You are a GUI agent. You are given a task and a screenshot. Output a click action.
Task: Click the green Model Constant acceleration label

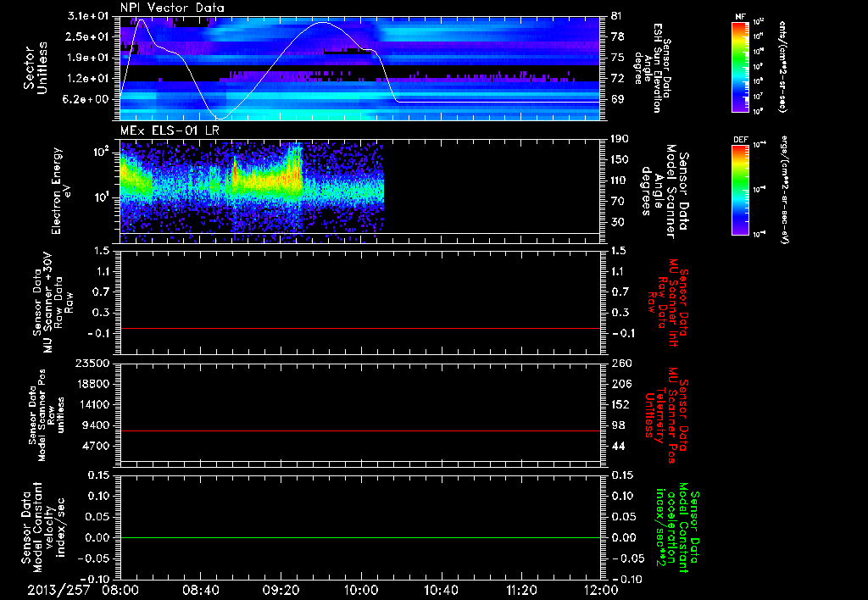pyautogui.click(x=677, y=528)
